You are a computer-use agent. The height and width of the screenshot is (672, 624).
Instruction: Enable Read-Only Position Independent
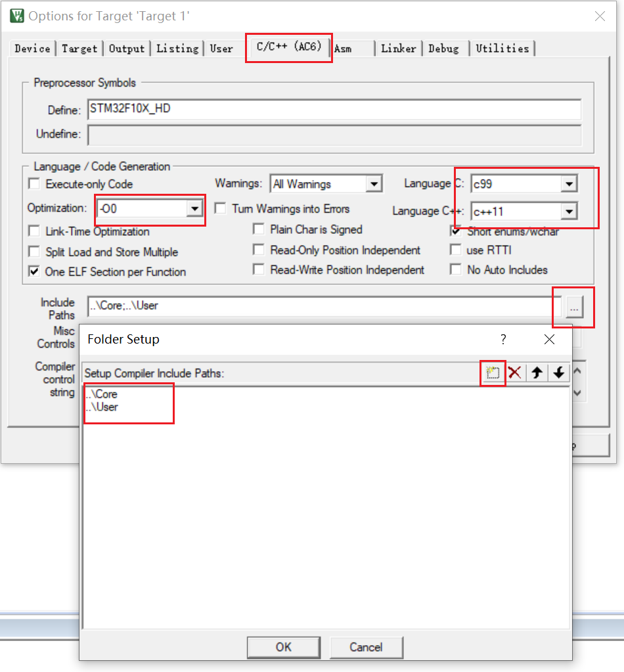(x=258, y=250)
